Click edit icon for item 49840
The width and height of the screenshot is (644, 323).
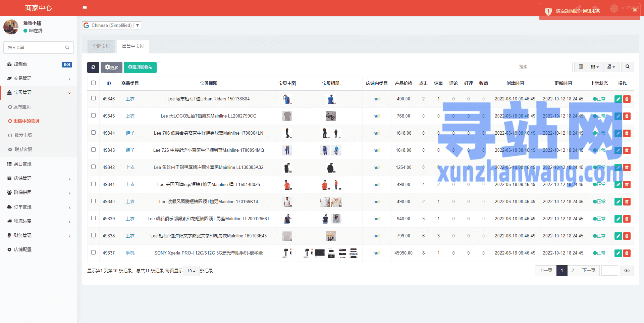click(618, 202)
